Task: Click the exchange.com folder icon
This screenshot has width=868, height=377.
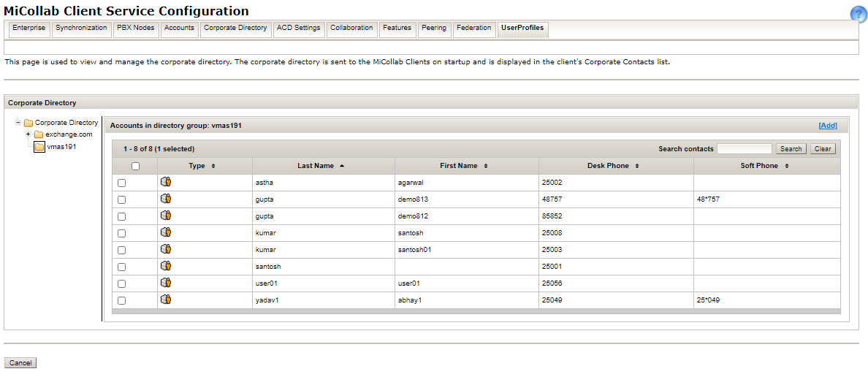Action: point(39,134)
